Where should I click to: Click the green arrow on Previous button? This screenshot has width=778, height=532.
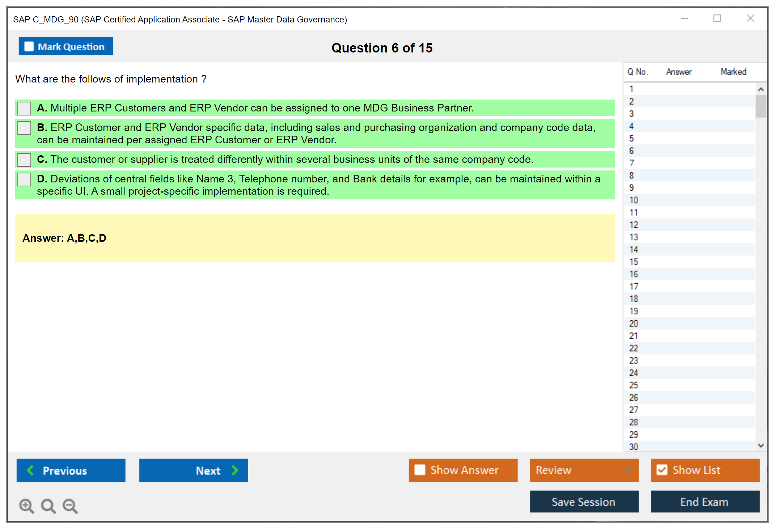[x=30, y=470]
